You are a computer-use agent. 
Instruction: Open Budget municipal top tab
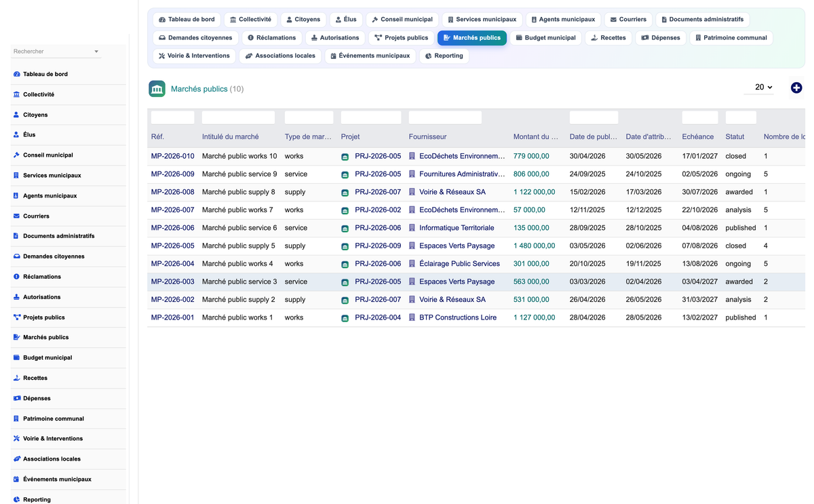545,38
